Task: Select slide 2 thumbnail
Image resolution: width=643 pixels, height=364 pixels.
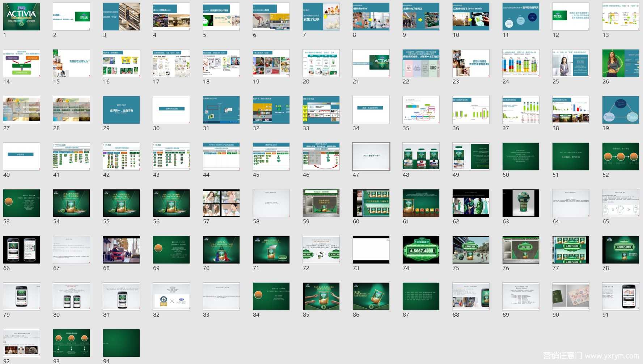Action: tap(72, 17)
